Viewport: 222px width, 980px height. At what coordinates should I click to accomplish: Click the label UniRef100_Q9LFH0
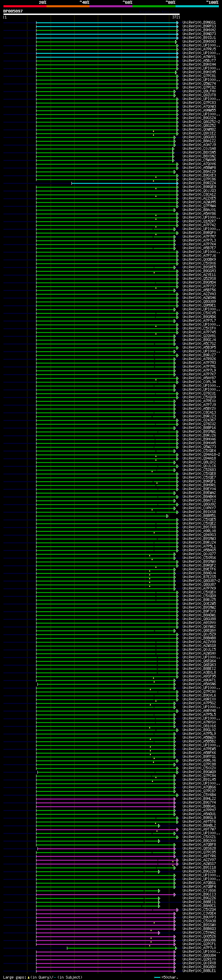(x=199, y=91)
